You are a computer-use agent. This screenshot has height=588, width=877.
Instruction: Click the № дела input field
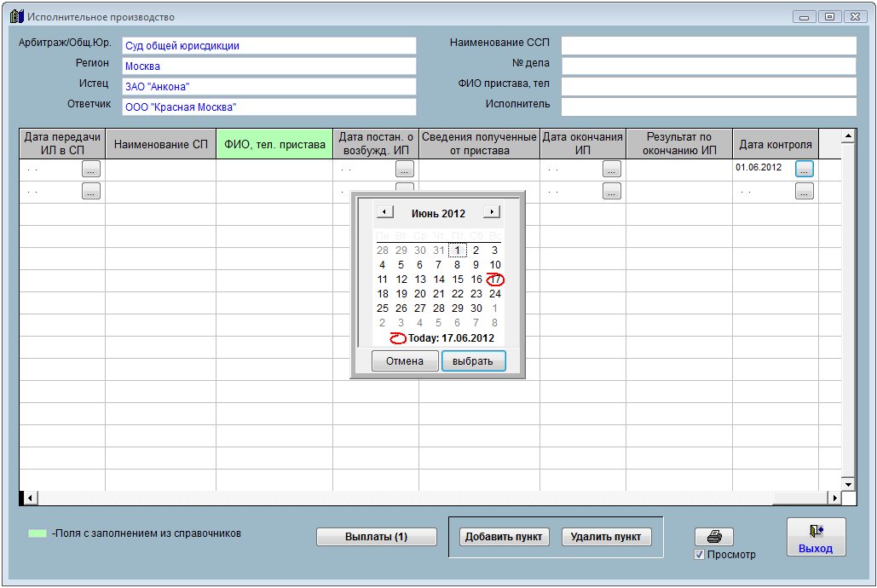(x=708, y=66)
